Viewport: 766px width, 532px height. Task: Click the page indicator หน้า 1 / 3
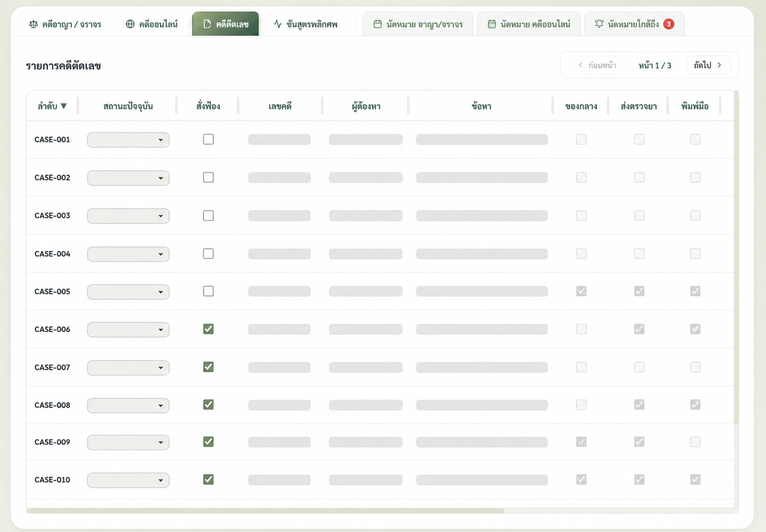pos(655,66)
